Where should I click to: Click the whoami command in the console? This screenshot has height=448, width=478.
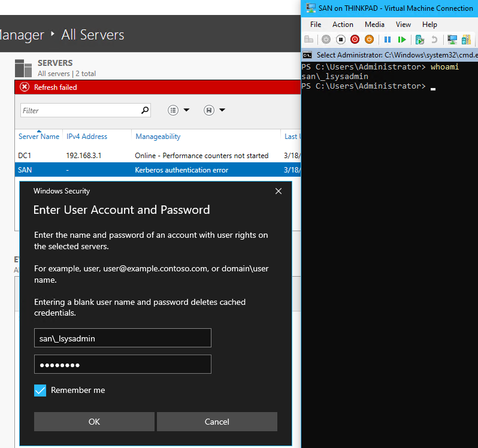pos(444,67)
